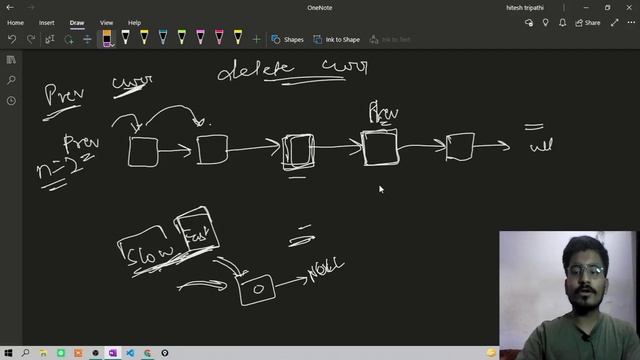Switch to OneNote on the taskbar

113,353
